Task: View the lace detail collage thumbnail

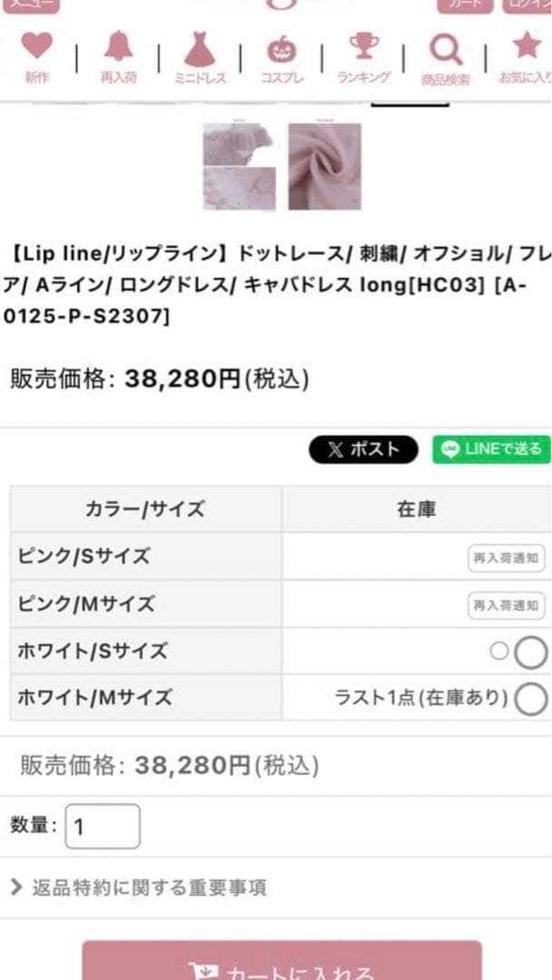Action: tap(240, 166)
